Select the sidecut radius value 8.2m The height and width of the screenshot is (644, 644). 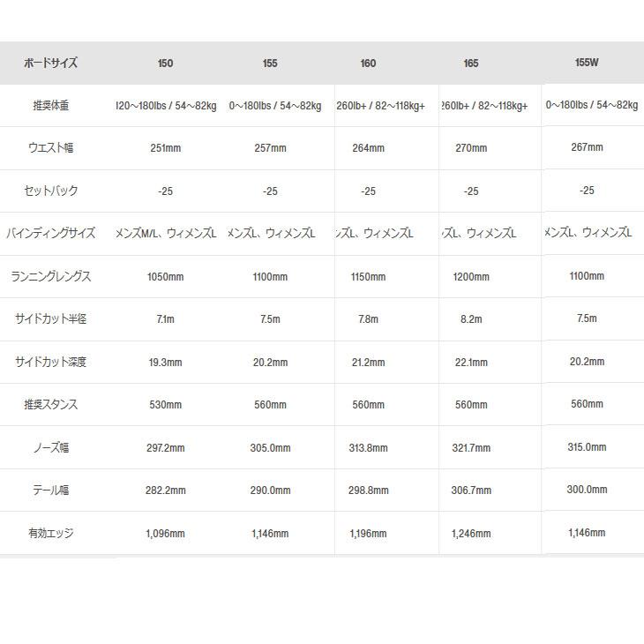[x=471, y=319]
